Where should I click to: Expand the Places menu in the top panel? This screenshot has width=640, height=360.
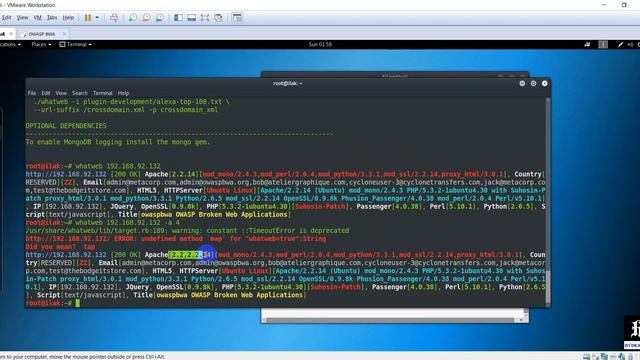(x=41, y=44)
